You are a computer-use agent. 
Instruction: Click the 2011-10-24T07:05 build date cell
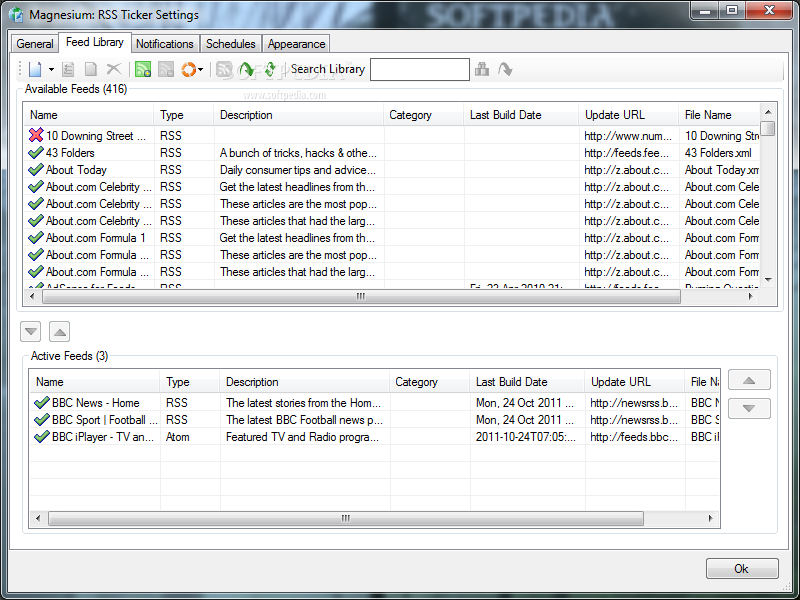click(x=526, y=437)
